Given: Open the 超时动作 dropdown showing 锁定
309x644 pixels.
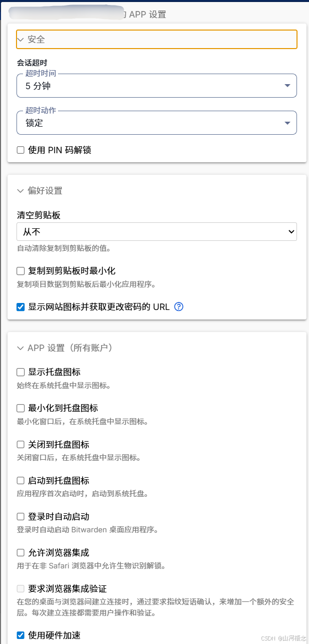Looking at the screenshot, I should click(156, 123).
